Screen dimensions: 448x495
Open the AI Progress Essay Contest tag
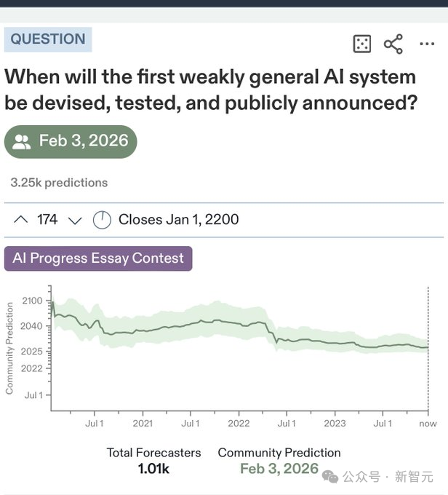(x=98, y=258)
